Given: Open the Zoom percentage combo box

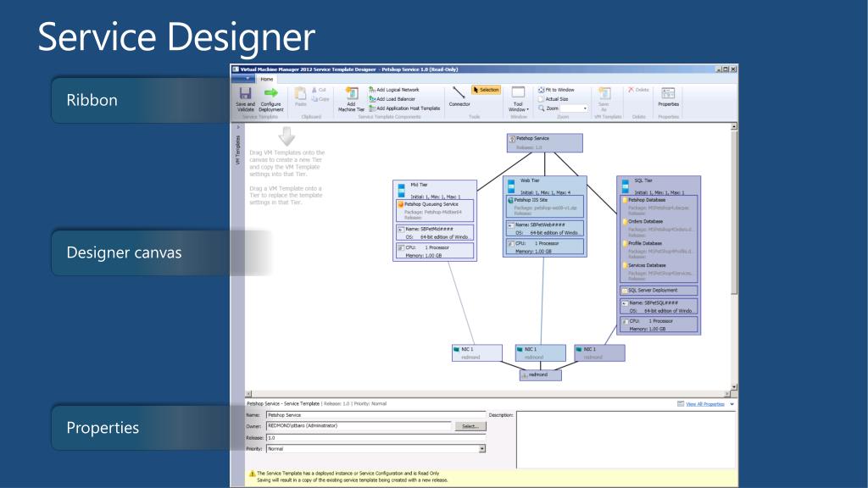Looking at the screenshot, I should 574,108.
